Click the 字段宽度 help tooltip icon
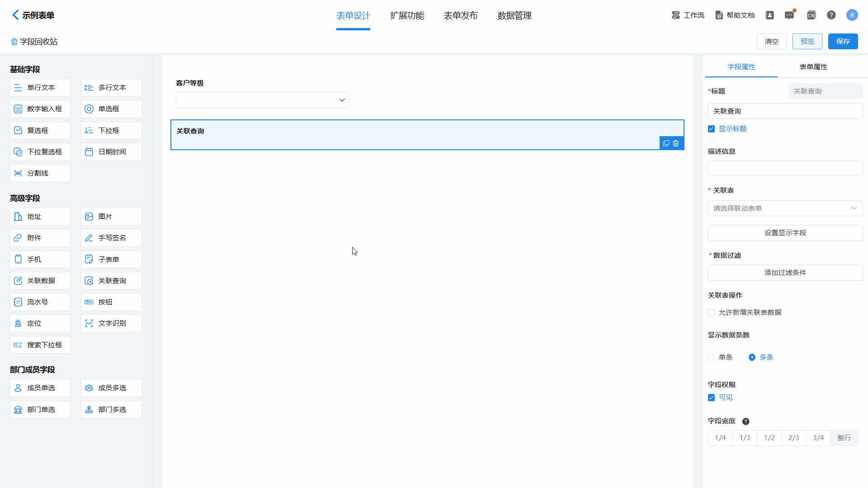This screenshot has width=868, height=488. click(x=746, y=422)
